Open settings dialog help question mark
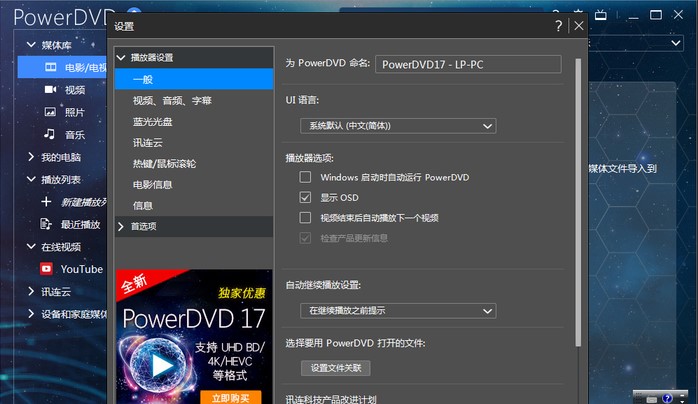 pos(559,26)
